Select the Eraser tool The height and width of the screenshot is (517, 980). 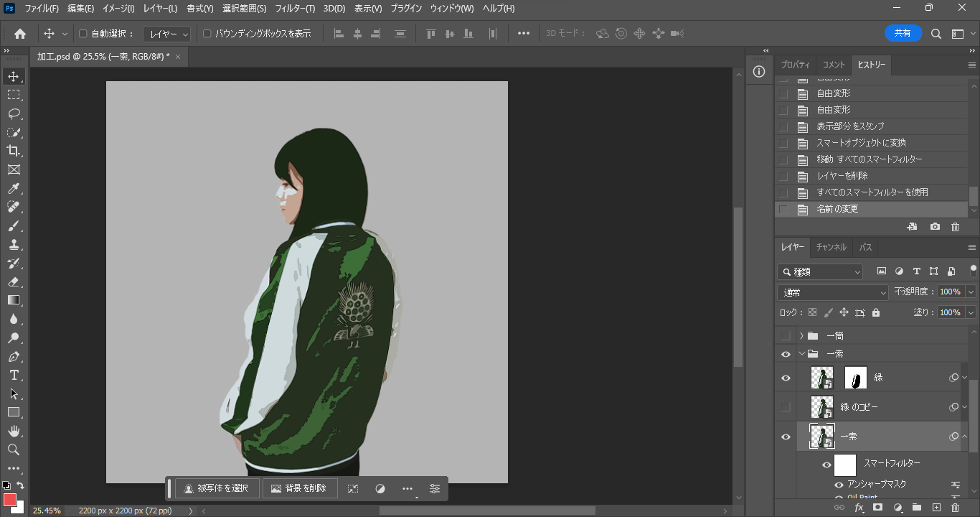tap(13, 281)
